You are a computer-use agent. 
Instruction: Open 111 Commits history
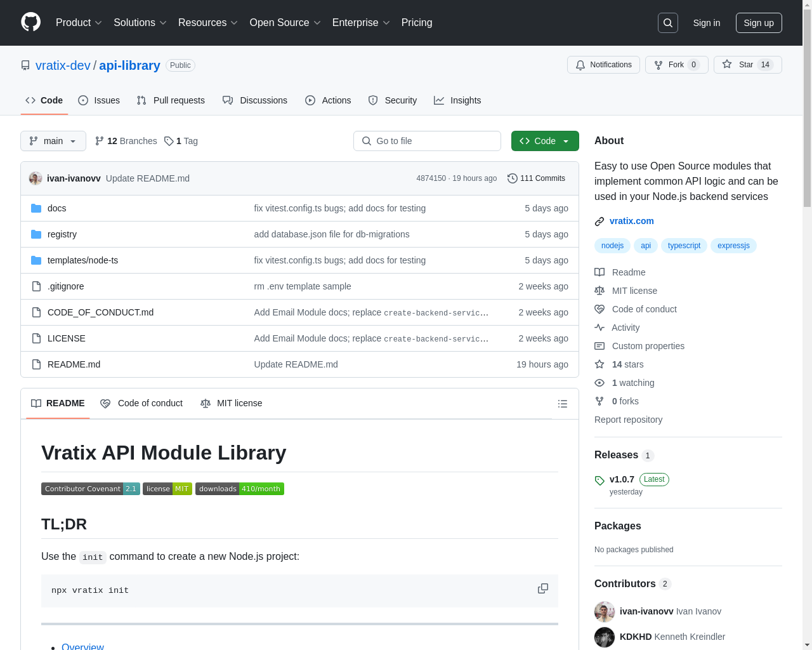point(537,178)
